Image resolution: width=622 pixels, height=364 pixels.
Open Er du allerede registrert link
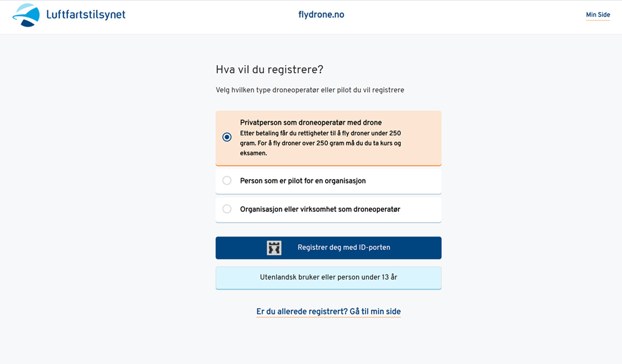click(x=328, y=312)
